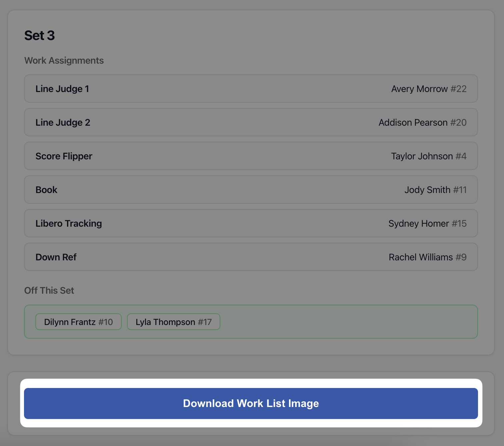Click Rachel Williams #9 name
Screen dimensions: 504x446
(428, 257)
